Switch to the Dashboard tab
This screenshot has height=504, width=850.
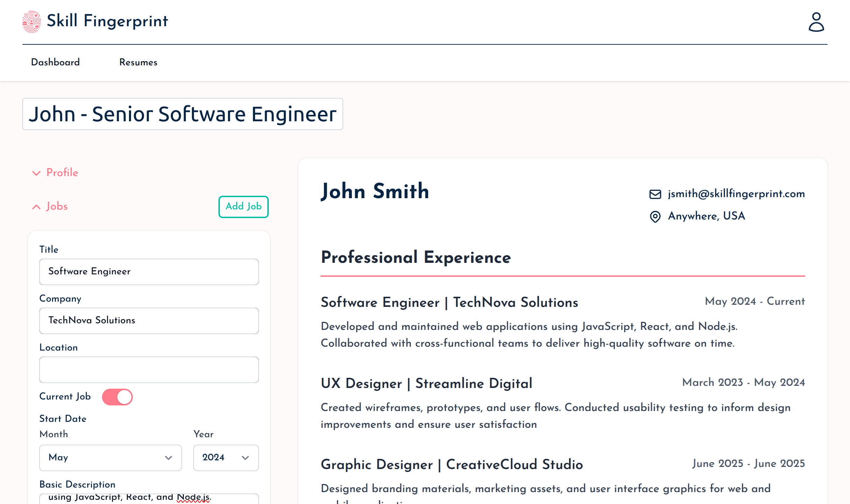[55, 62]
